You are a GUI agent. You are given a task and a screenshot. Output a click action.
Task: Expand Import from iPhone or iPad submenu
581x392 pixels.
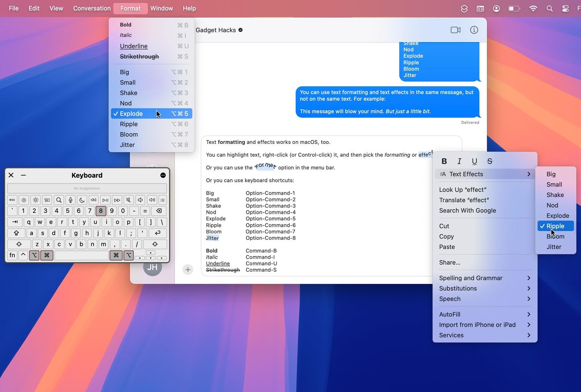click(x=485, y=325)
